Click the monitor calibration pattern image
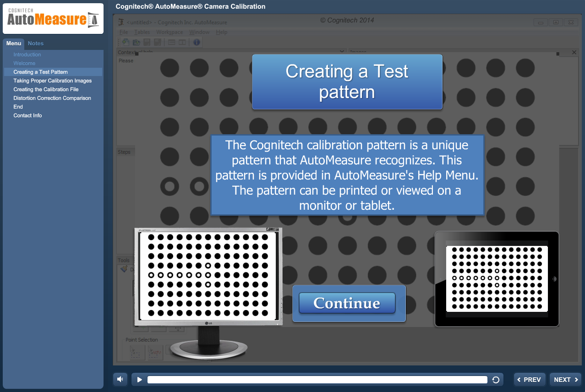The height and width of the screenshot is (392, 585). coord(208,276)
